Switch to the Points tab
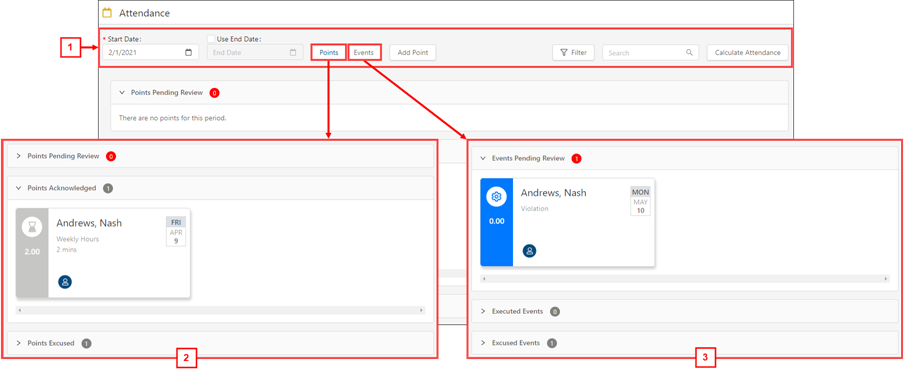The height and width of the screenshot is (369, 904). coord(329,52)
